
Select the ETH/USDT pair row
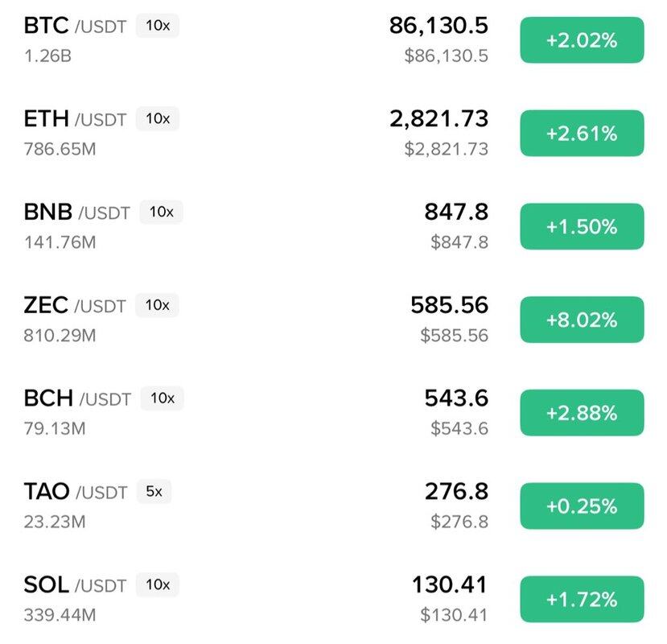tap(75, 120)
